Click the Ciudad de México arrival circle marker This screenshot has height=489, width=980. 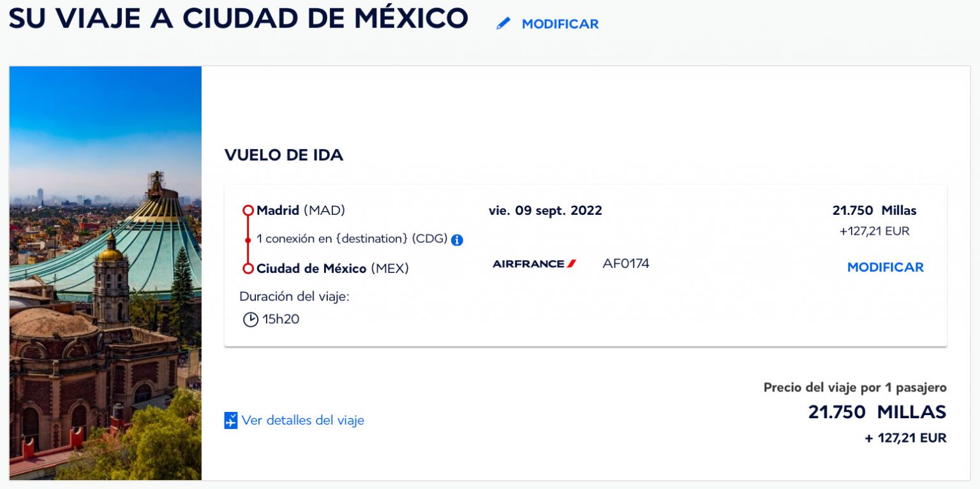248,269
